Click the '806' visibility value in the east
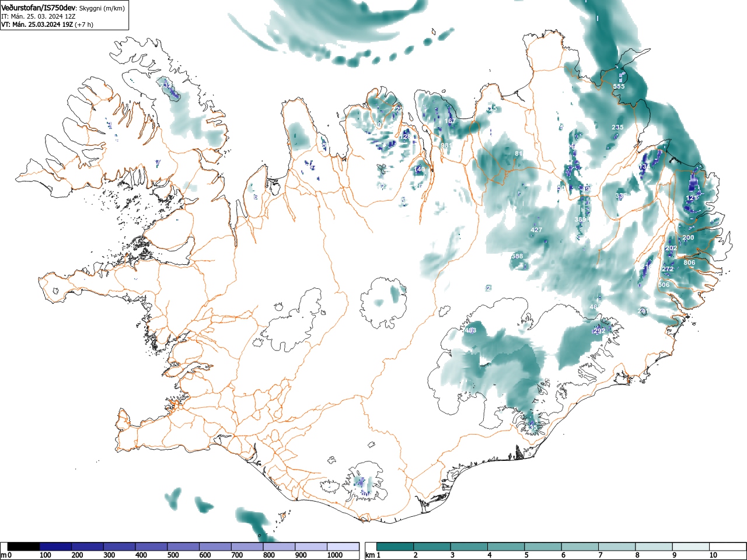This screenshot has height=560, width=747. 689,262
